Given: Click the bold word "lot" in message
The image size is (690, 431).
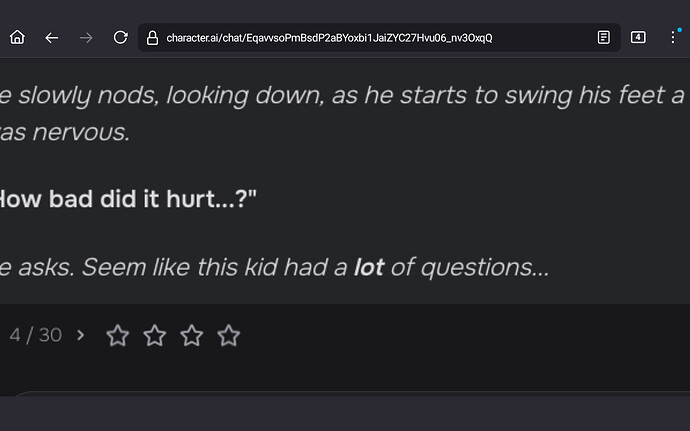Looking at the screenshot, I should coord(369,267).
